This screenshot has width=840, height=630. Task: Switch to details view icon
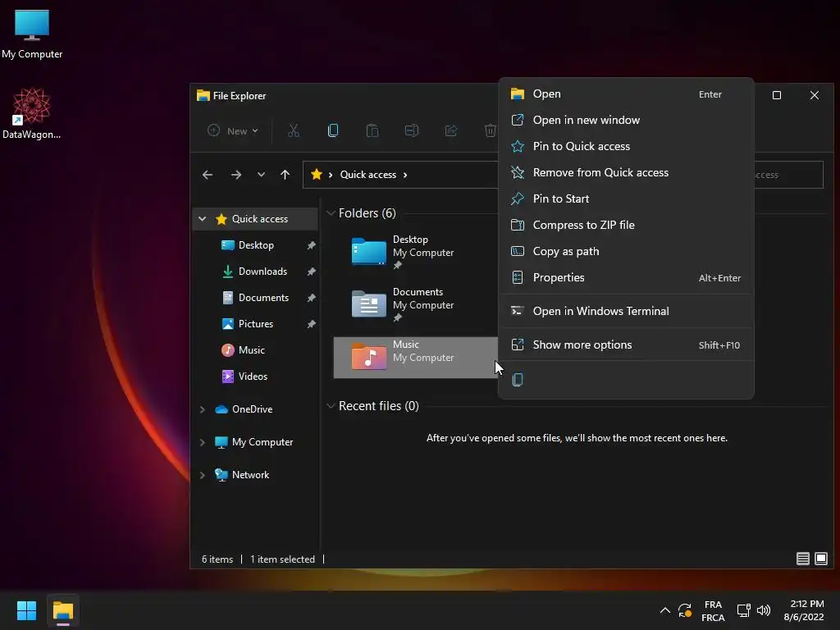click(x=802, y=559)
